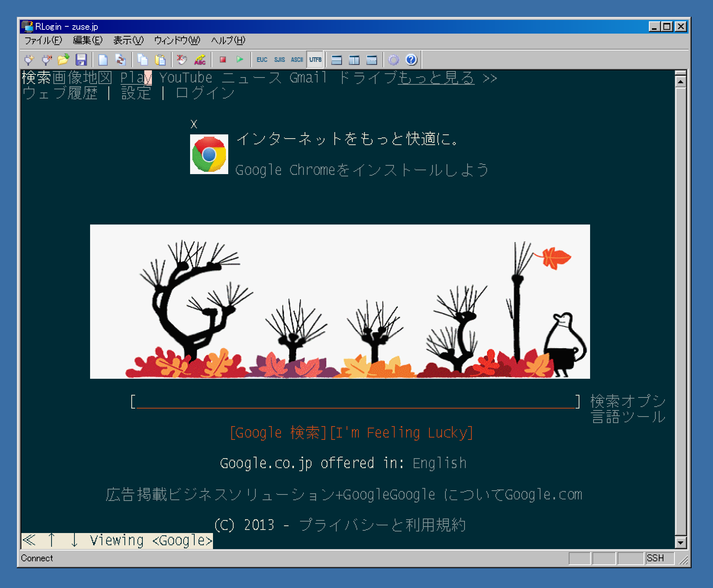The width and height of the screenshot is (713, 588).
Task: Open help via the blue question icon
Action: tap(411, 60)
